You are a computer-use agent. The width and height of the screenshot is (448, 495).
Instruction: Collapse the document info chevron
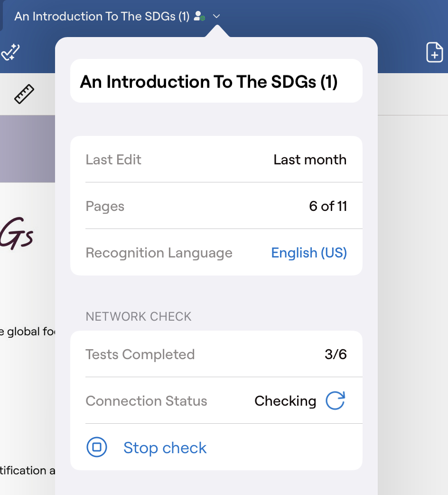tap(216, 17)
